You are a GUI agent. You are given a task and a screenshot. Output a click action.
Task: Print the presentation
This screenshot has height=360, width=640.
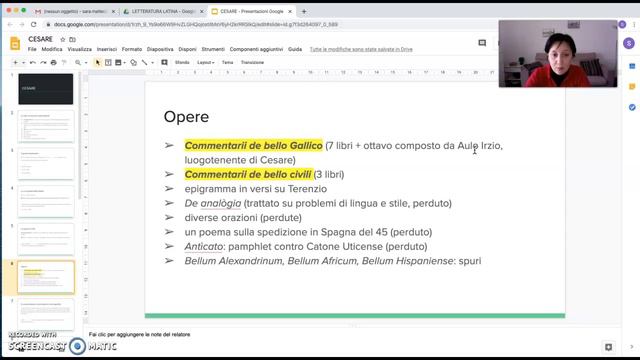coord(53,62)
